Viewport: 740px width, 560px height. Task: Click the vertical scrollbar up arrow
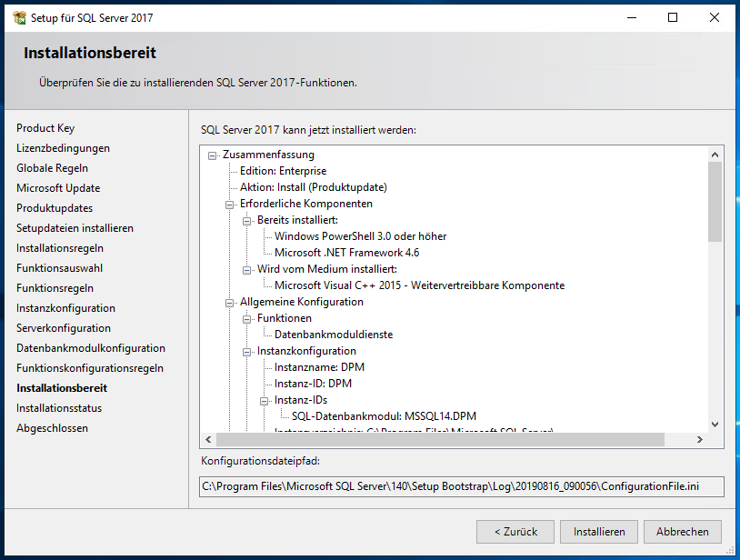(715, 155)
